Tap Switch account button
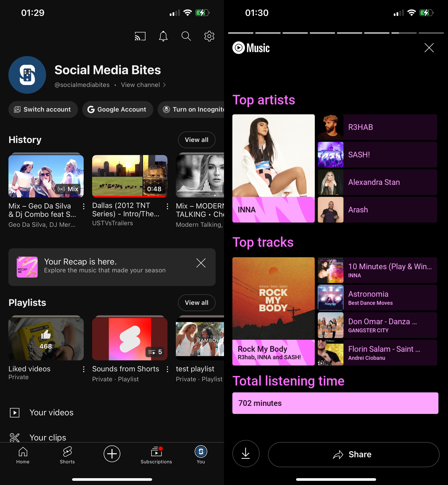Screen dimensions: 448x485 43,109
